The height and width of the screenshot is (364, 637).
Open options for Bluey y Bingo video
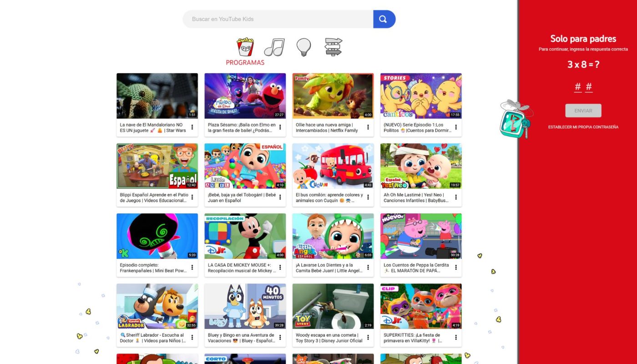point(280,338)
